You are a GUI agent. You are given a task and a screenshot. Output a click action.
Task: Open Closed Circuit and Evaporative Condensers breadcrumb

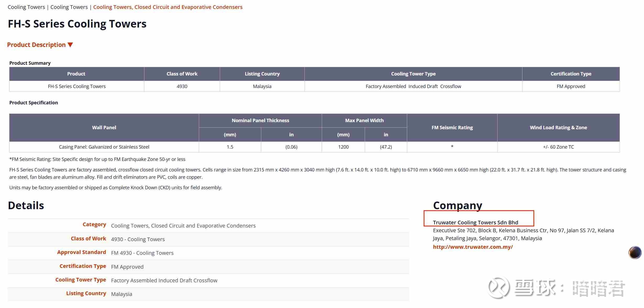click(x=168, y=7)
